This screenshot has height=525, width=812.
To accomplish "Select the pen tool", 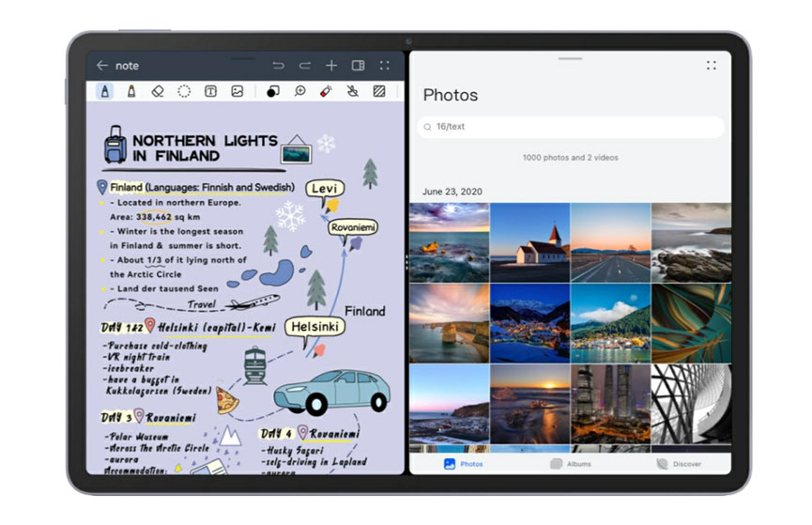I will point(105,92).
